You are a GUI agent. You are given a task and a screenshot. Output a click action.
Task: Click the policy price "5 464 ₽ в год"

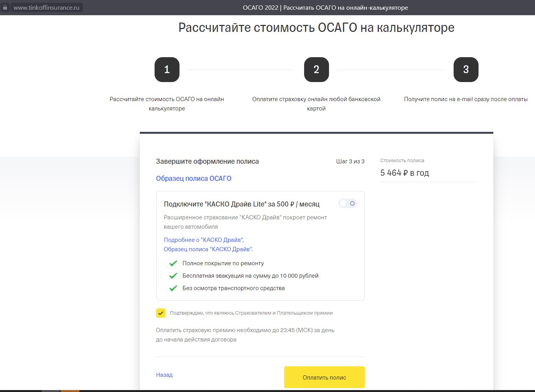pyautogui.click(x=405, y=173)
